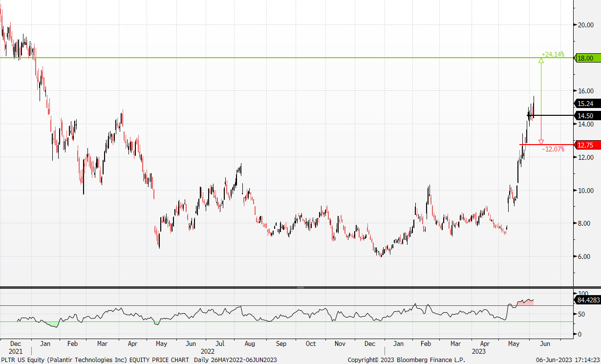
Task: Select the 10.00 price axis label
Action: coord(586,191)
